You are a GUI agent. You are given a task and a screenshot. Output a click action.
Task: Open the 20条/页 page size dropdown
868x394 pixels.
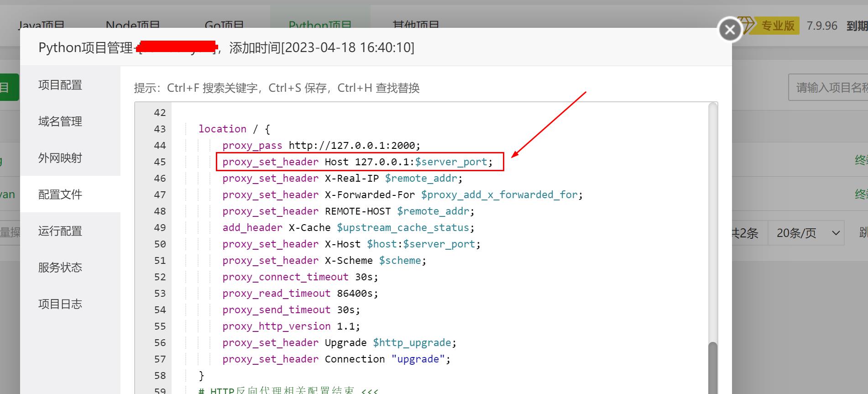click(806, 233)
